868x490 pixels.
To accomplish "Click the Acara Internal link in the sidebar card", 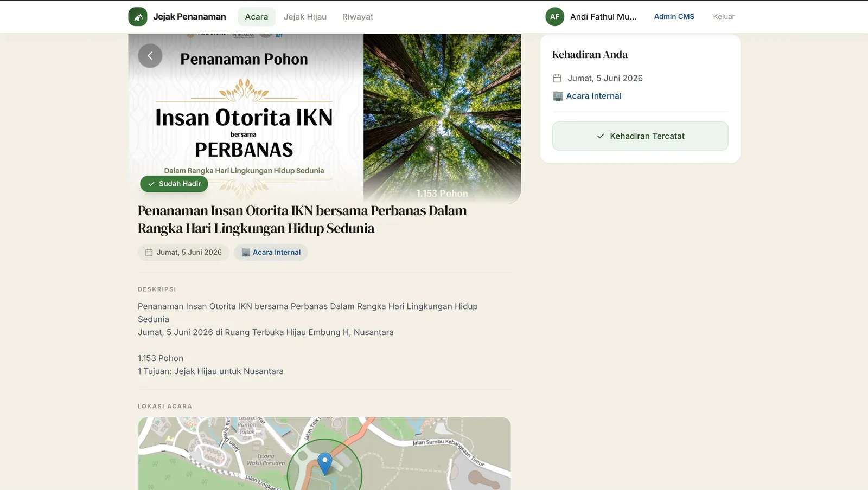I will (x=593, y=96).
